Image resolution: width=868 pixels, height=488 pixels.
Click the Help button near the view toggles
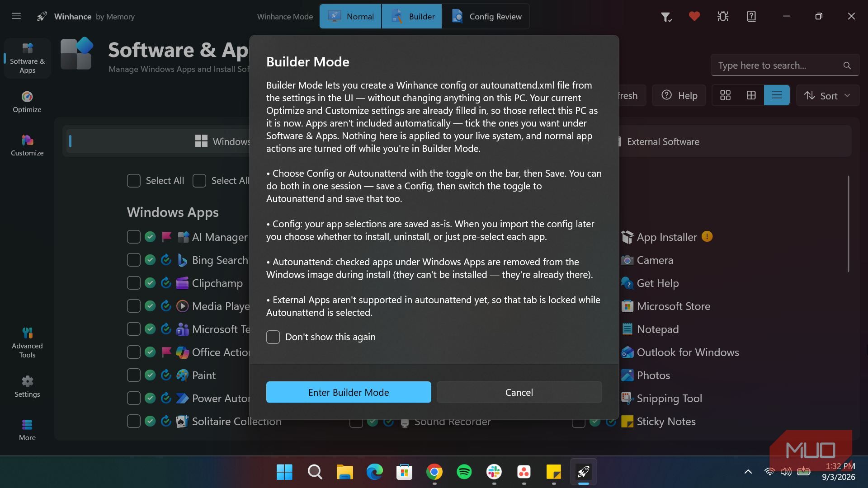click(x=679, y=95)
